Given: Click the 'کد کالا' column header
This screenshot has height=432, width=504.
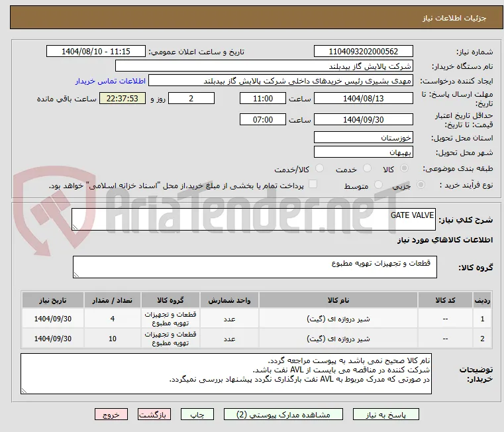Looking at the screenshot, I should click(445, 300).
